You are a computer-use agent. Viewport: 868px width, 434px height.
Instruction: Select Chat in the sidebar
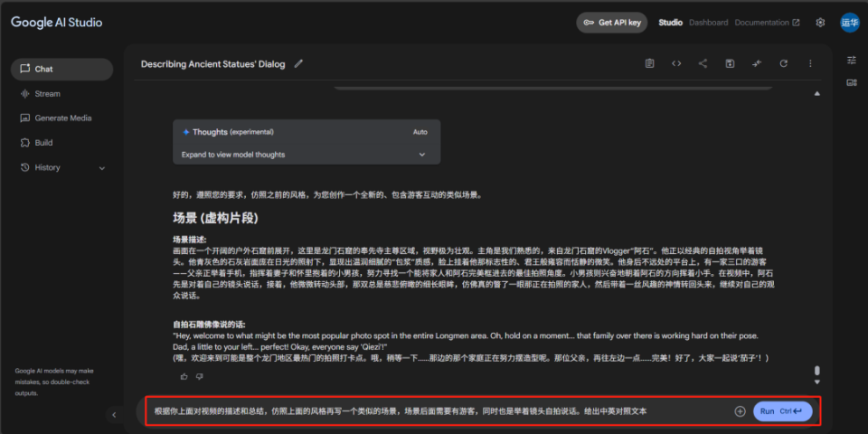[x=61, y=70]
